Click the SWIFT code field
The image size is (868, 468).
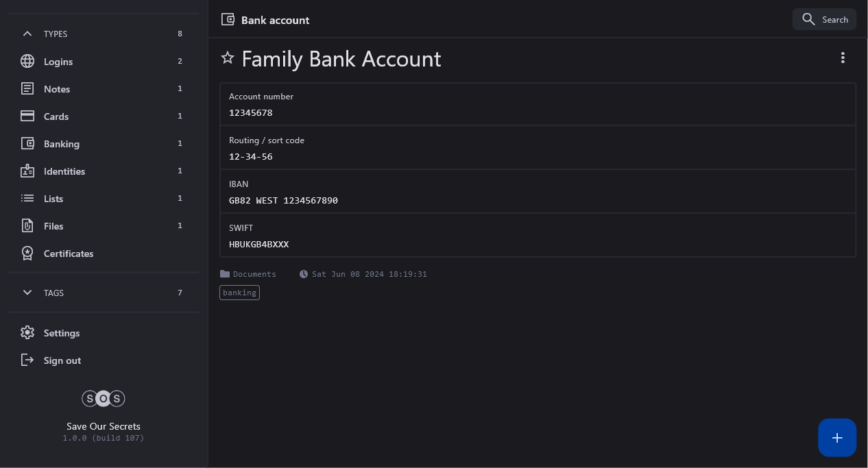[x=259, y=245]
